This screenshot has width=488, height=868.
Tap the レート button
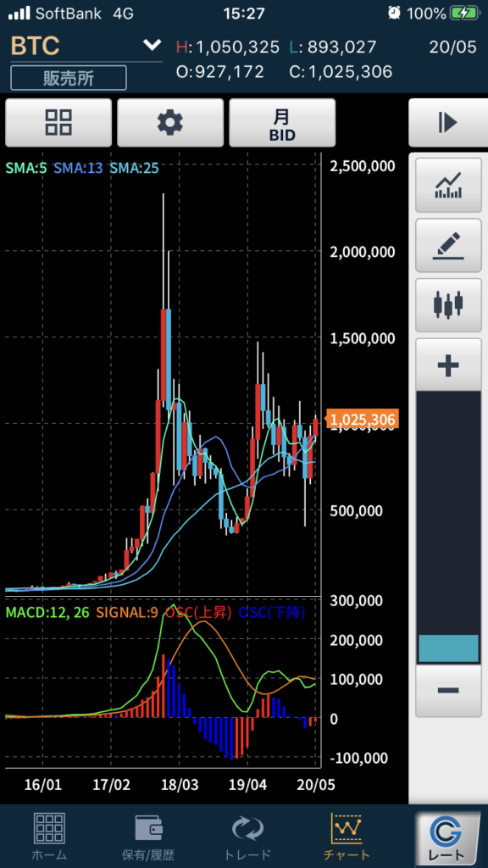(x=448, y=838)
